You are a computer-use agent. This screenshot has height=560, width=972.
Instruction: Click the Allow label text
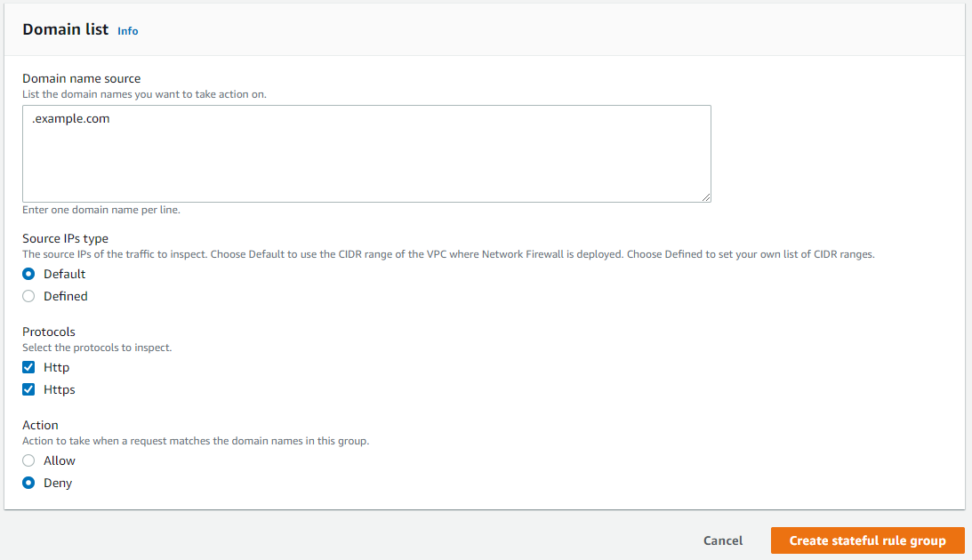59,460
